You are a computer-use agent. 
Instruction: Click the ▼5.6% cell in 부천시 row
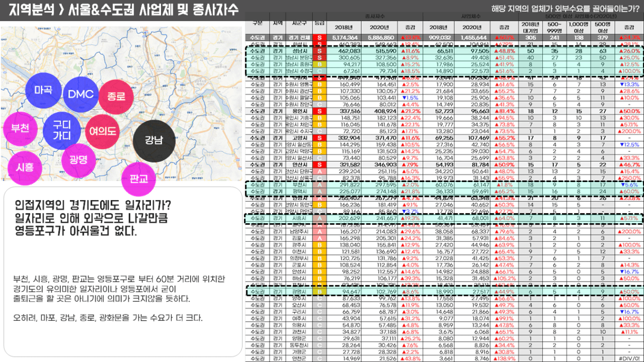pos(629,185)
